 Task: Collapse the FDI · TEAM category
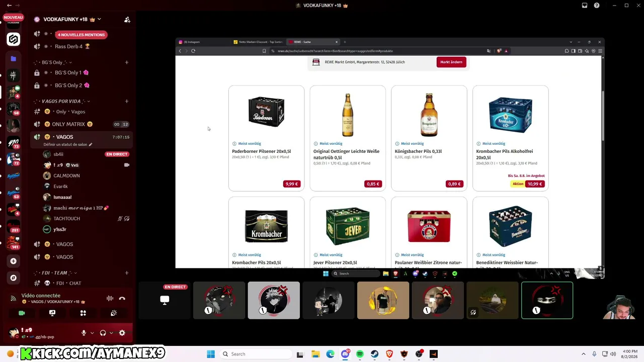(55, 273)
